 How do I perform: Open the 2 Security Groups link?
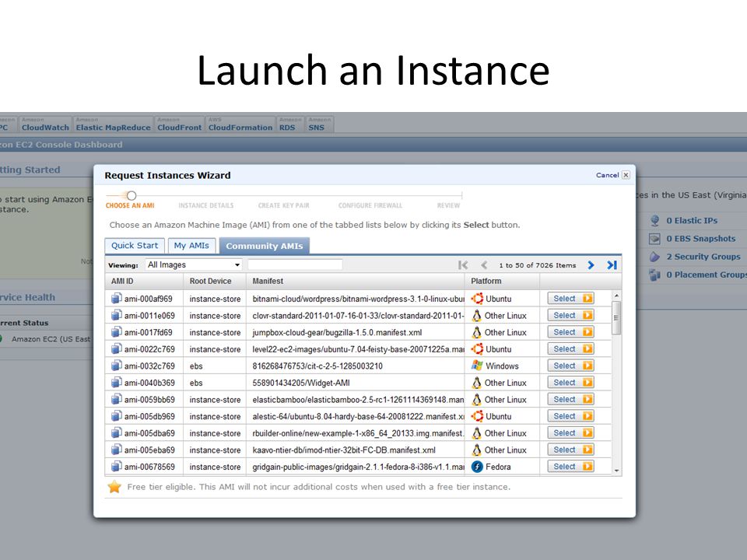[x=703, y=257]
